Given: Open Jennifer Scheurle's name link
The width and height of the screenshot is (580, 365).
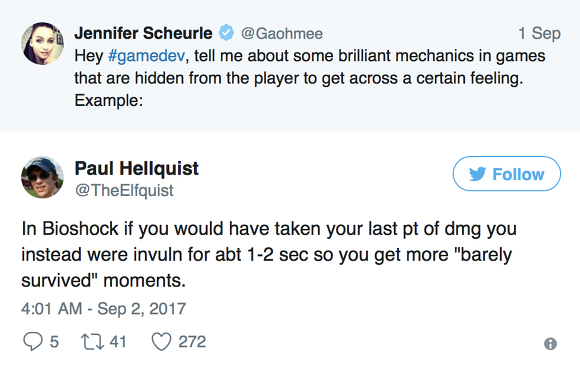Looking at the screenshot, I should 144,33.
